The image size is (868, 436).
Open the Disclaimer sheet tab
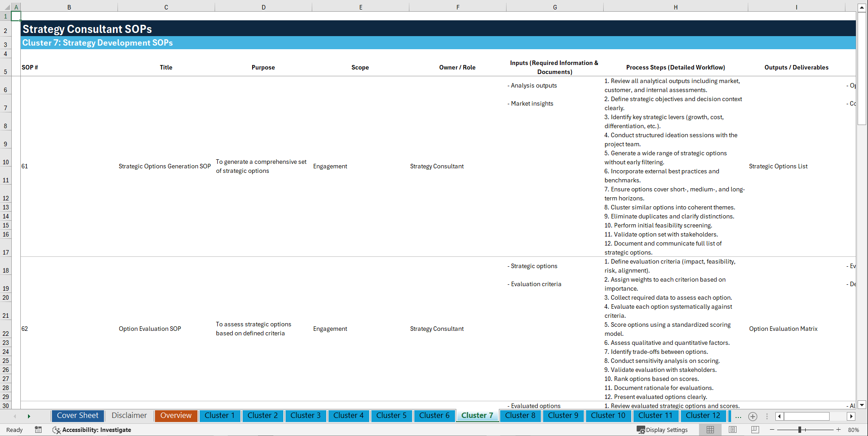pos(129,416)
